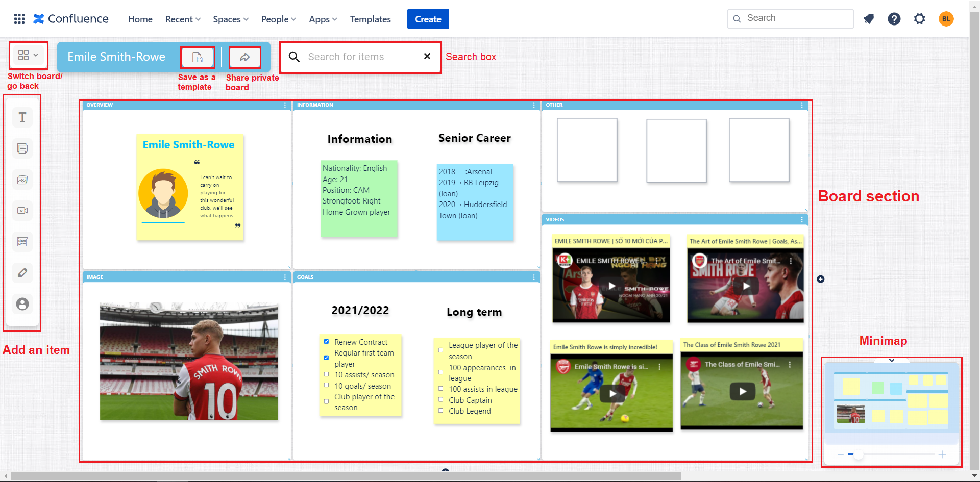Collapse the minimap with the chevron
Screen dimensions: 980x482
pyautogui.click(x=891, y=360)
